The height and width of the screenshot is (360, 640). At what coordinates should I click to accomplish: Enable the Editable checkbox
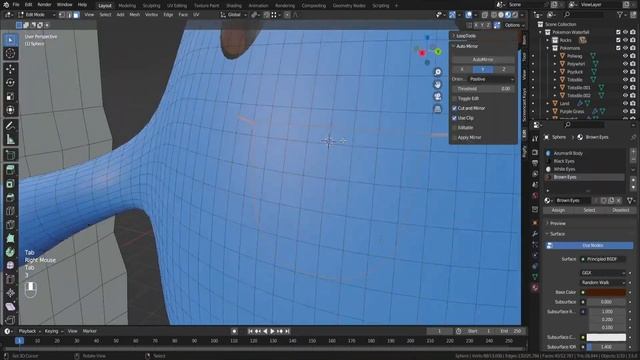[454, 128]
